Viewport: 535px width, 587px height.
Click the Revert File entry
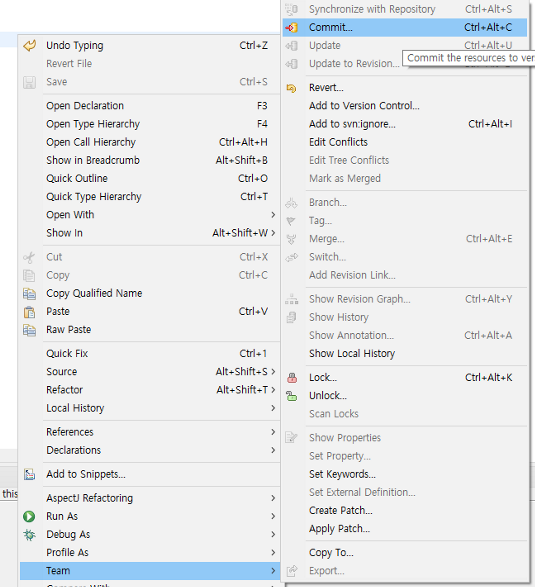[150, 64]
